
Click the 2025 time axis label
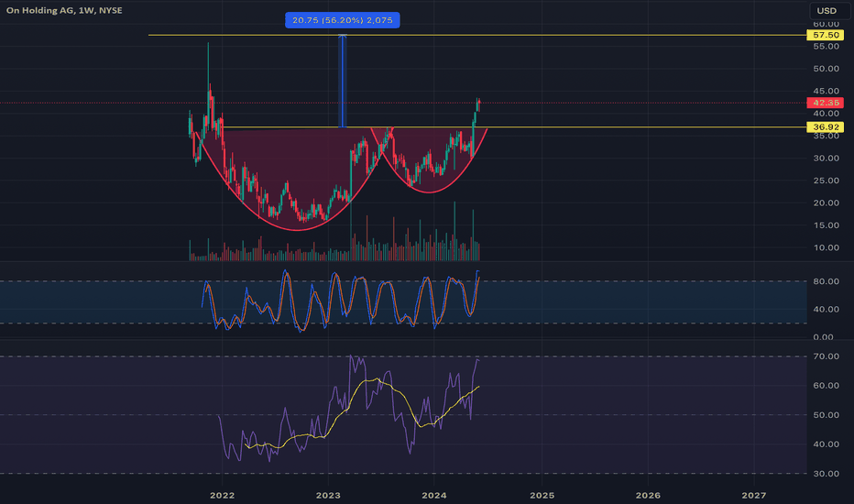[542, 495]
